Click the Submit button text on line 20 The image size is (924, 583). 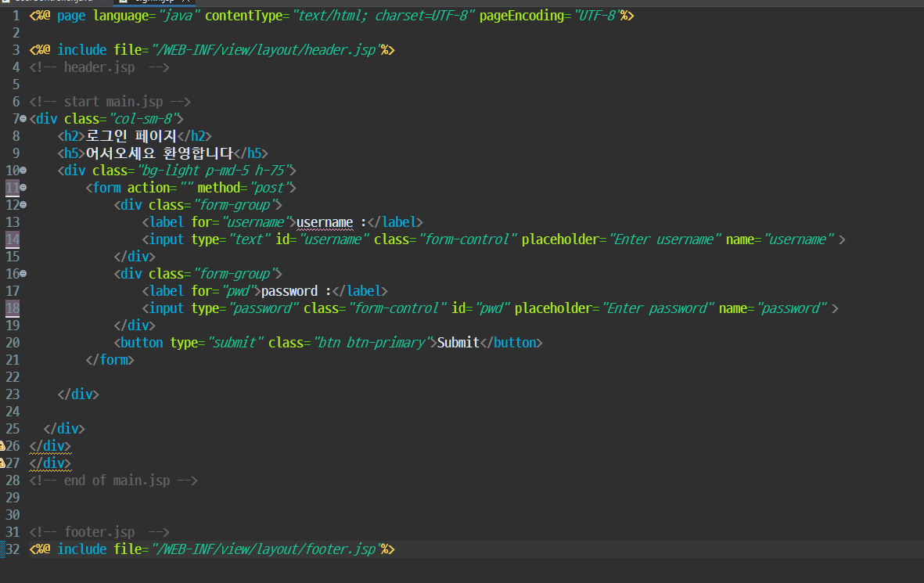point(458,343)
